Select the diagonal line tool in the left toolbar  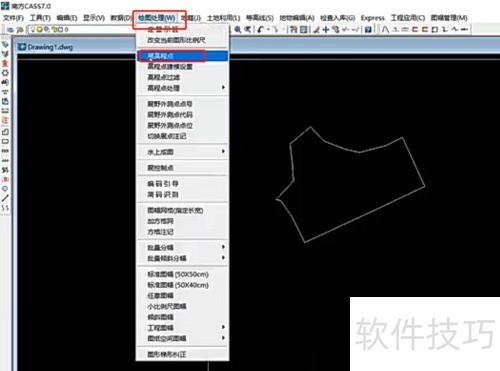[x=5, y=198]
